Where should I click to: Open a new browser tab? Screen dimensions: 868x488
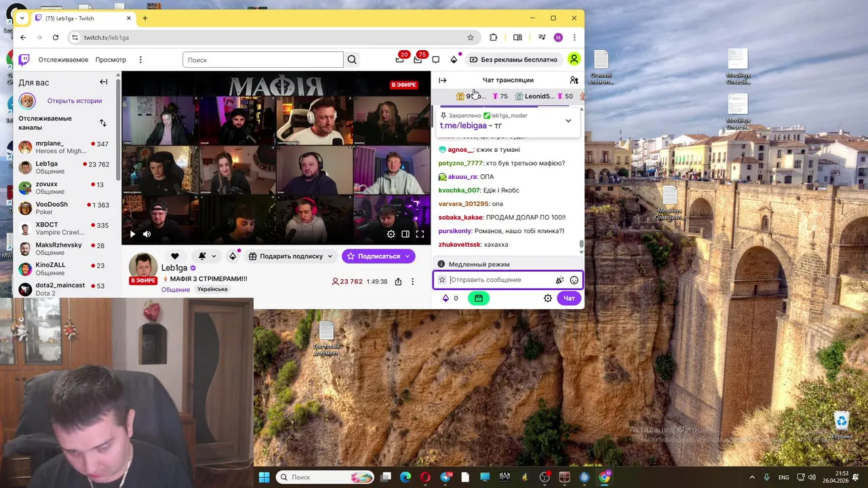tap(144, 18)
